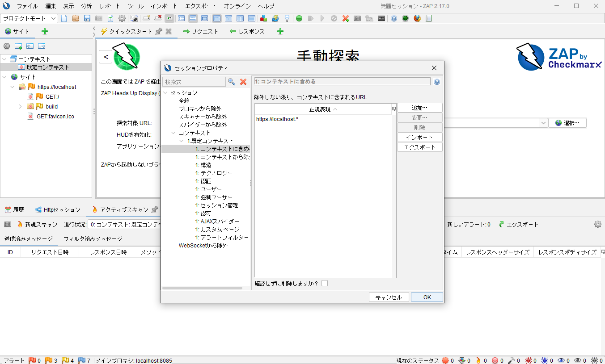Open session with the folder icon
The height and width of the screenshot is (364, 605).
[x=76, y=18]
